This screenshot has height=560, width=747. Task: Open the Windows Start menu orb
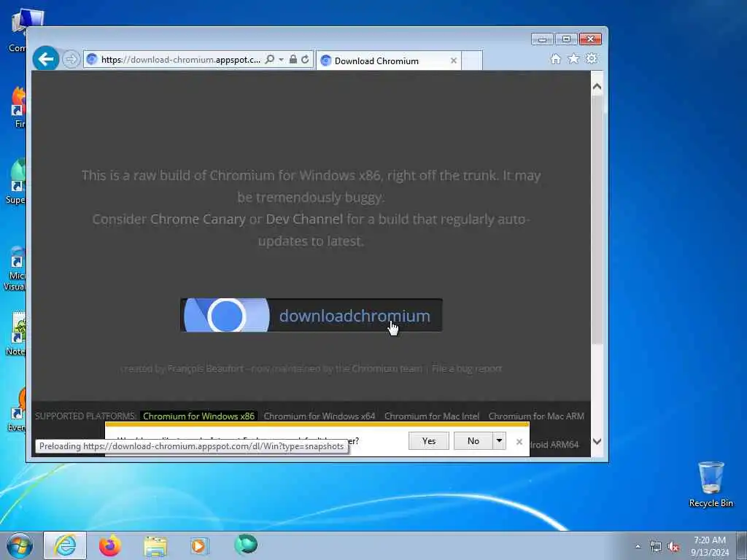20,545
